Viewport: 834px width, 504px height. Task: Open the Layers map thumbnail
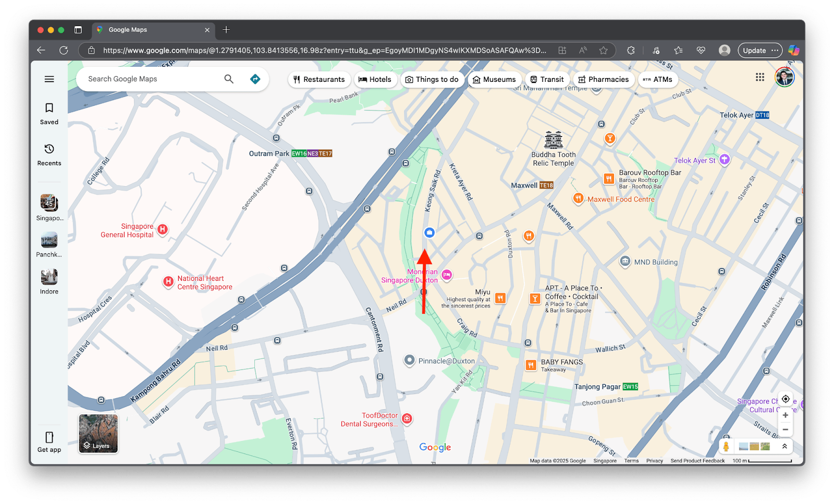(98, 434)
